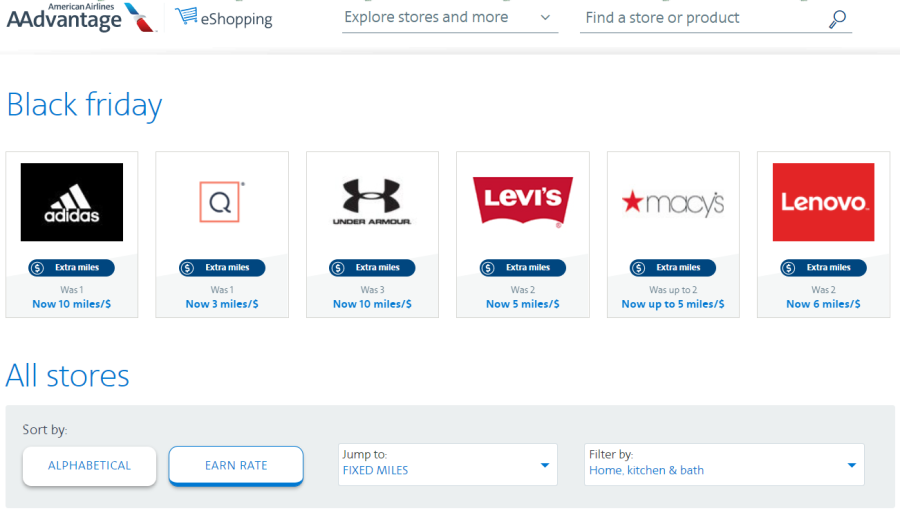
Task: Open the Macy's store logo
Action: [673, 202]
